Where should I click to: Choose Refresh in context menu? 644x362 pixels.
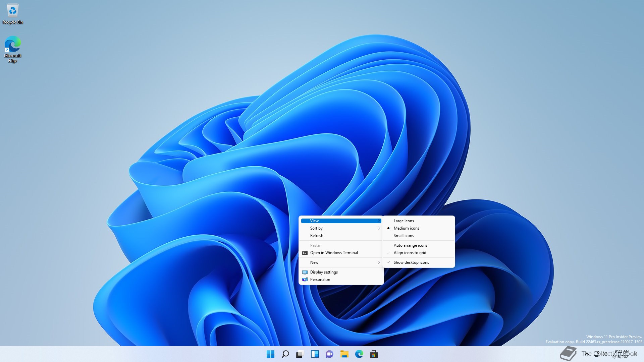click(x=341, y=236)
